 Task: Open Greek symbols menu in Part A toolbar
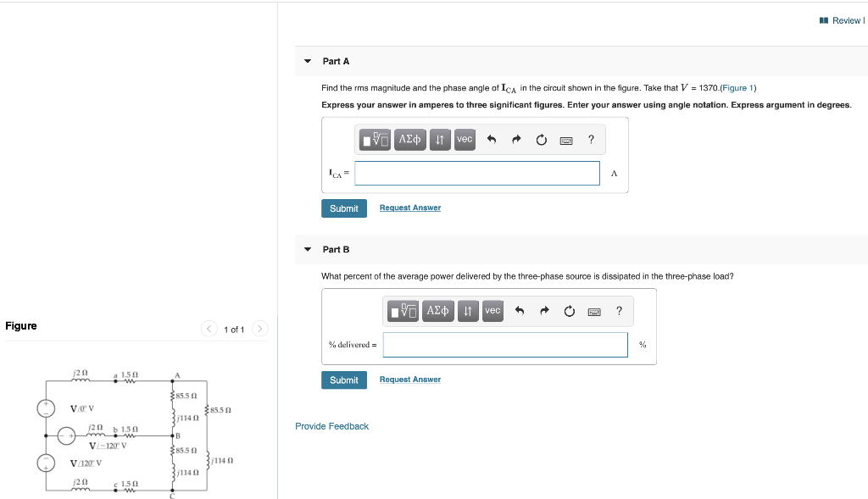tap(409, 140)
